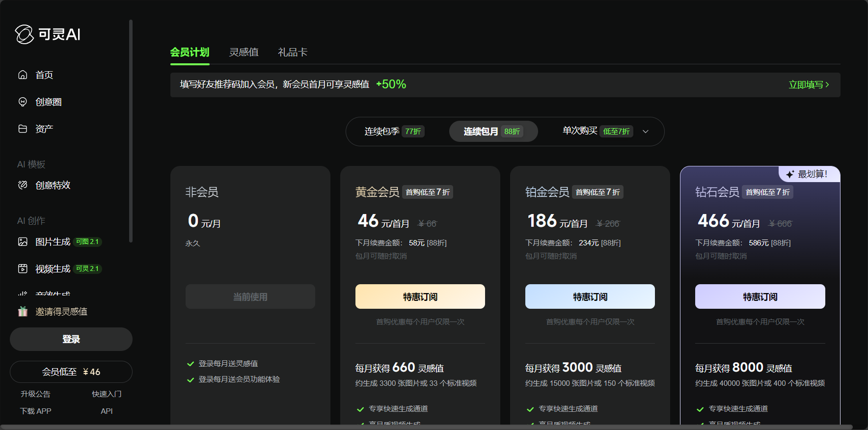The width and height of the screenshot is (868, 430).
Task: Open the 灵感值 tab
Action: pyautogui.click(x=244, y=52)
